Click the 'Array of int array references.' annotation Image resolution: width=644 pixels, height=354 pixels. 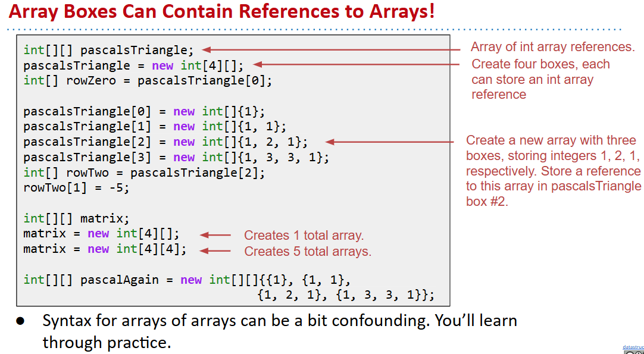552,47
